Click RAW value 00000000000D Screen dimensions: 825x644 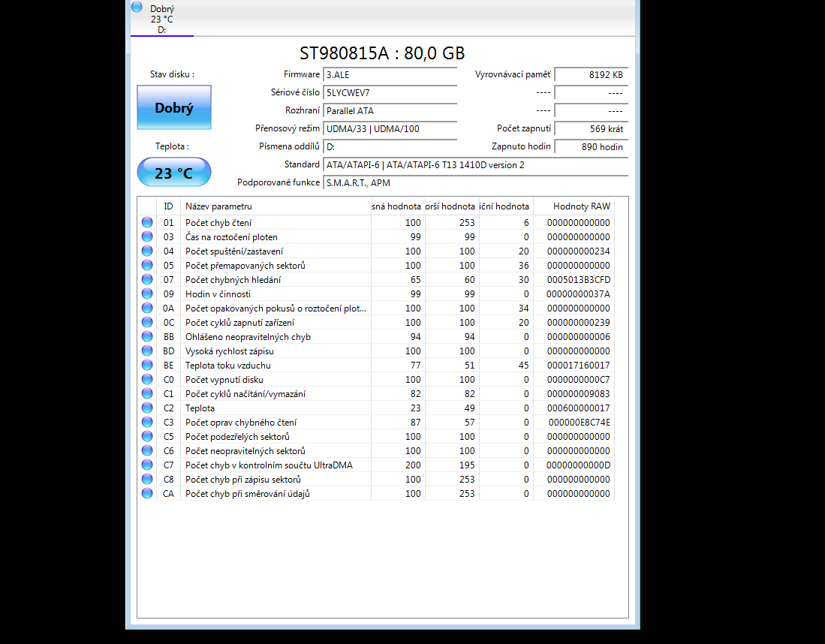coord(578,465)
